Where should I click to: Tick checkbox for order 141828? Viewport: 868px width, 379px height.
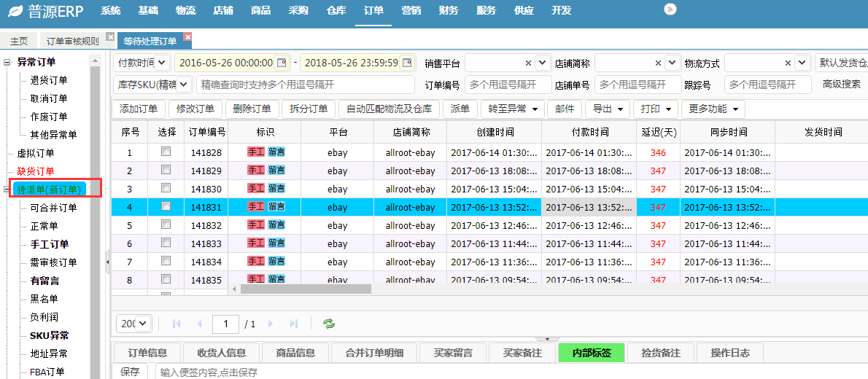tap(166, 151)
